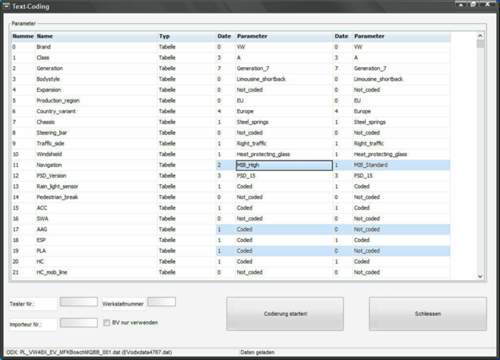Focus the Werkstattnummer input field

161,302
